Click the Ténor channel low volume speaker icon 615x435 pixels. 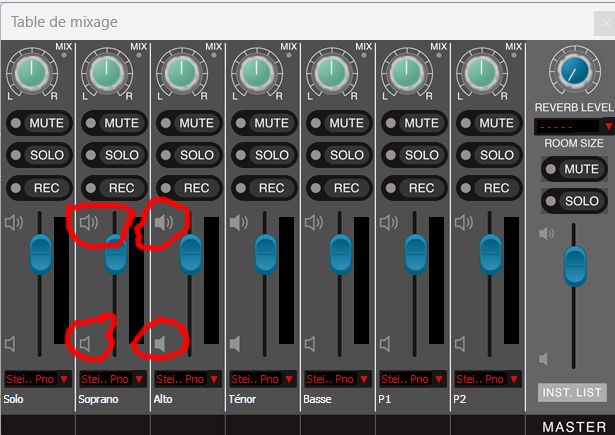click(236, 344)
